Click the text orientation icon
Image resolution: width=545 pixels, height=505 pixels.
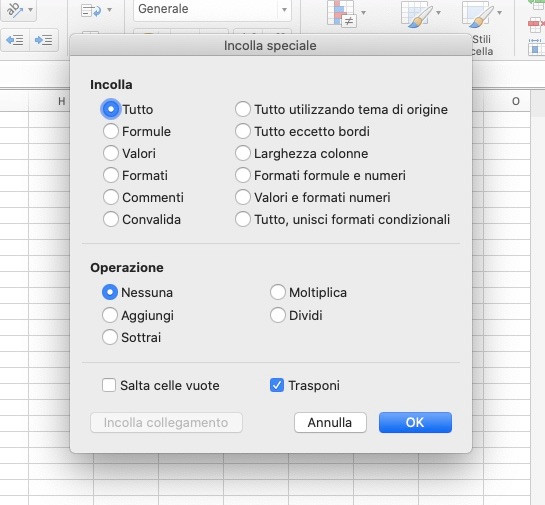tap(15, 10)
